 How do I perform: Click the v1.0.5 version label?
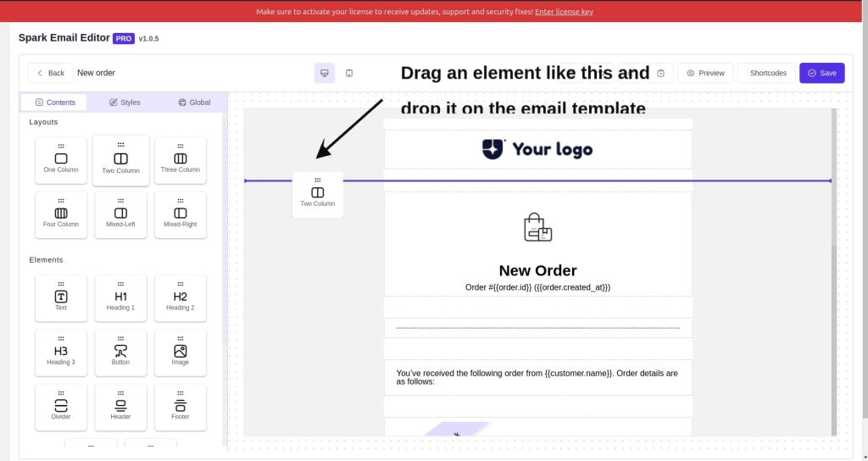pyautogui.click(x=148, y=39)
